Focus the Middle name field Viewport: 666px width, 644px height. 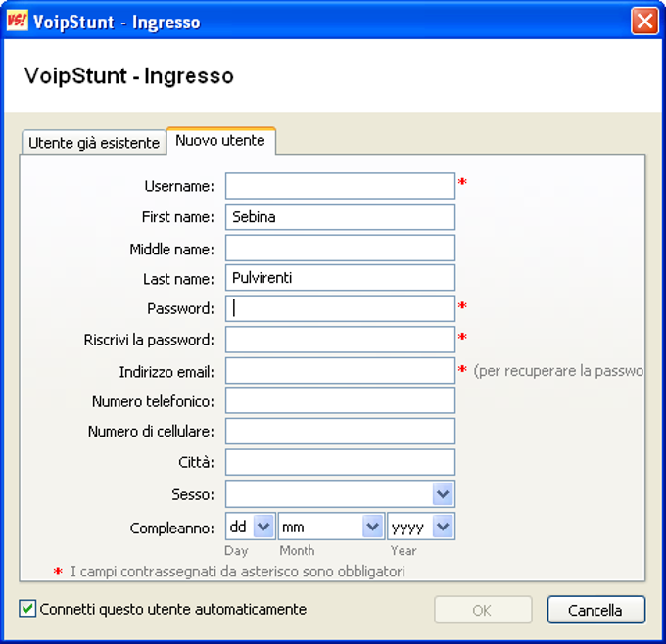340,248
